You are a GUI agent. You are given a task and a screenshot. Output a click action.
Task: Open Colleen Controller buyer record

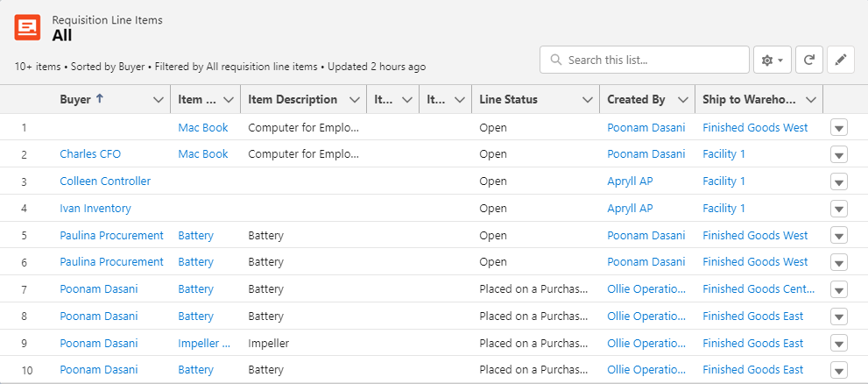tap(105, 181)
